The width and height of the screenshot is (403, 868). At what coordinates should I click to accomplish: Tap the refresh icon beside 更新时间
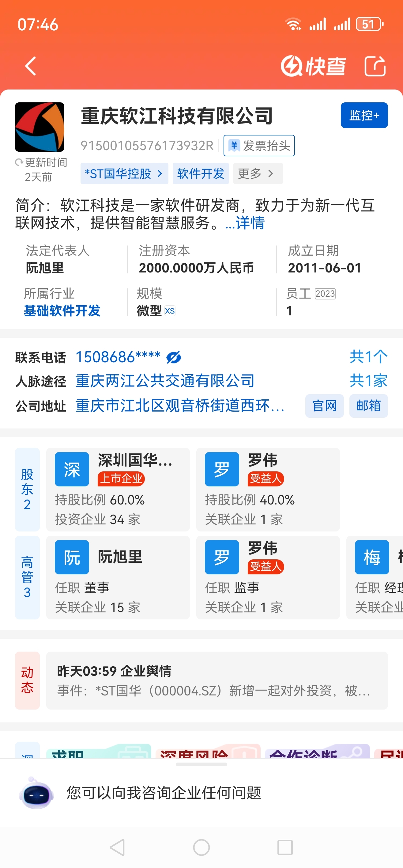coord(19,162)
